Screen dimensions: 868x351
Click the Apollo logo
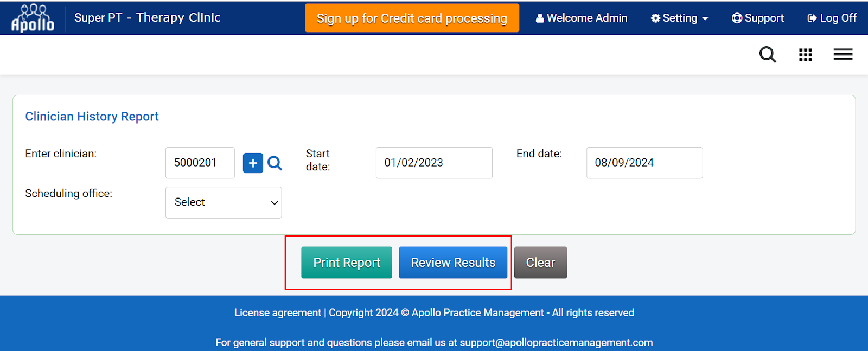[x=33, y=18]
